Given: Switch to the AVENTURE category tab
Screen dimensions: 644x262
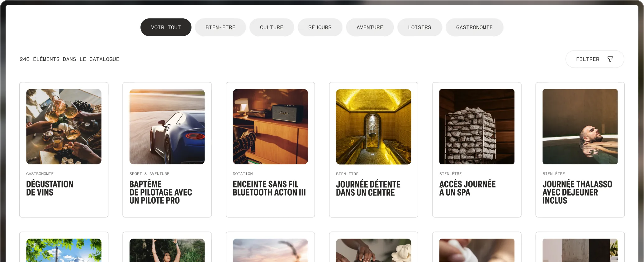Looking at the screenshot, I should coord(370,27).
